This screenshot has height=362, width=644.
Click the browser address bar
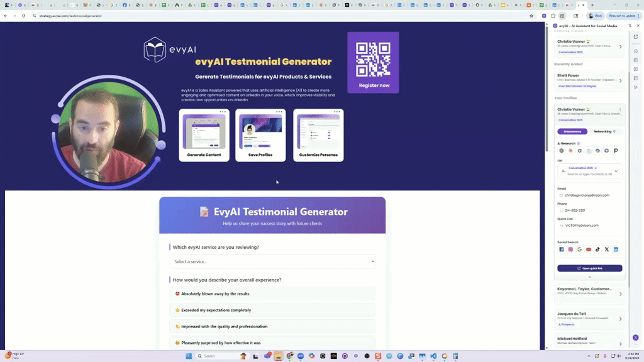[x=279, y=16]
